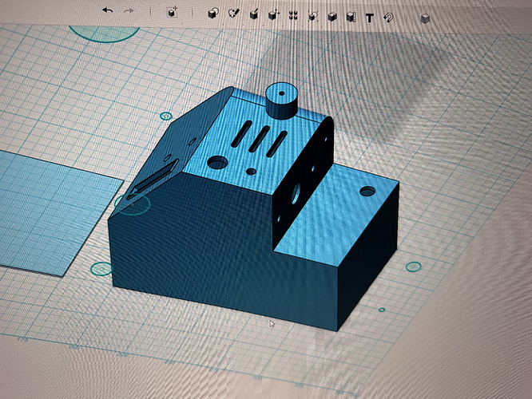This screenshot has height=399, width=532.
Task: Open the Construct tool menu
Action: click(254, 14)
